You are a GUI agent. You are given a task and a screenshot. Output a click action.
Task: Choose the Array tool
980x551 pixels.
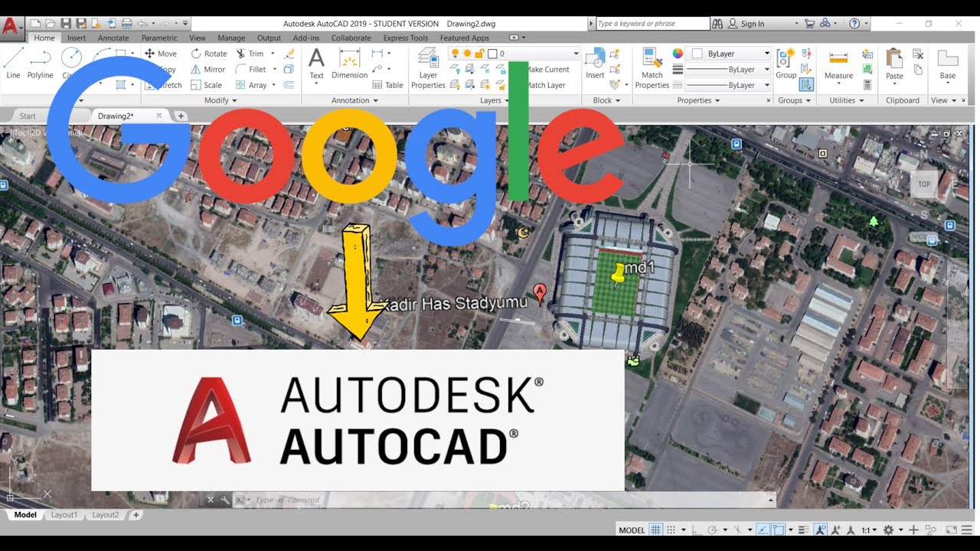[x=252, y=85]
